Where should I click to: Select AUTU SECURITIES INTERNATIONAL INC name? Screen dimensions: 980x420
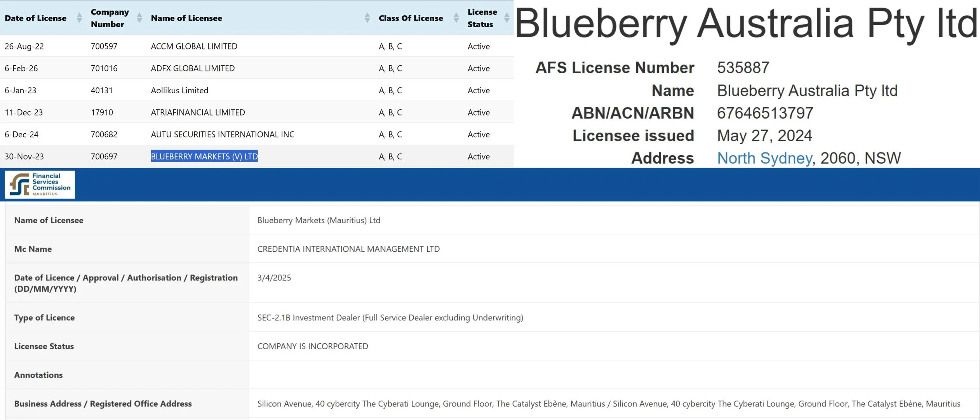(x=223, y=135)
